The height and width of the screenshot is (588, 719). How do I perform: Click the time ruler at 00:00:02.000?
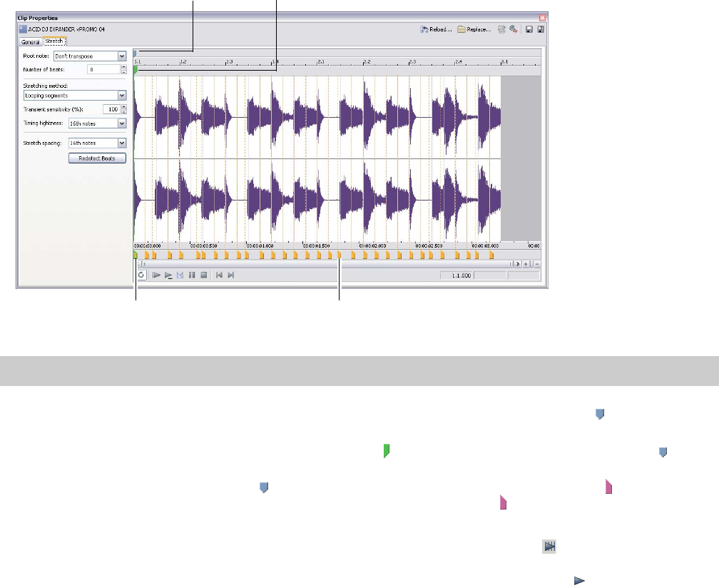click(372, 246)
